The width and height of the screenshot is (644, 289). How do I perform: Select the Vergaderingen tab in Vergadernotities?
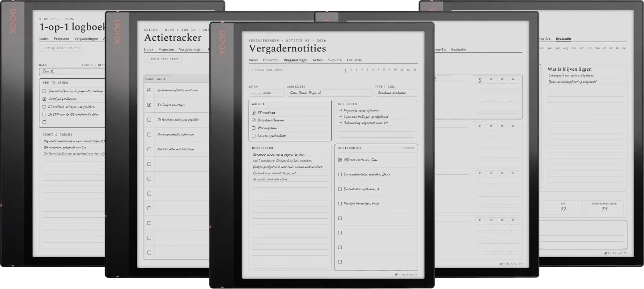tap(296, 60)
